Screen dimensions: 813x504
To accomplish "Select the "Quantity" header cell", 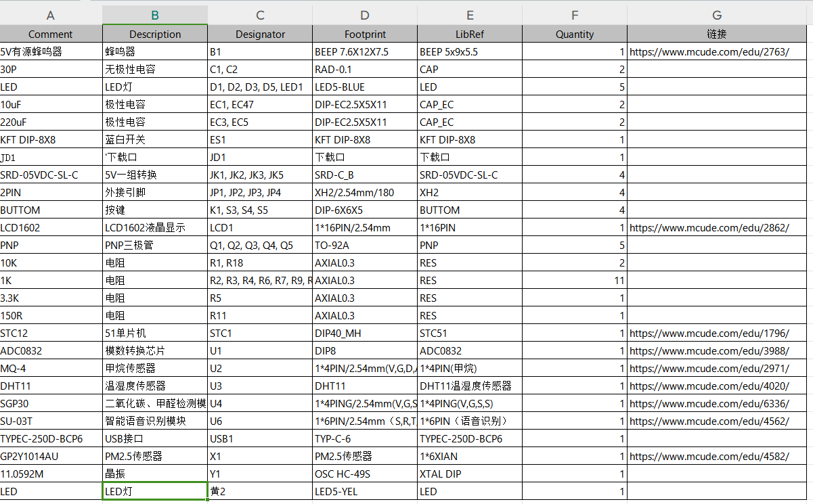I will pos(575,35).
